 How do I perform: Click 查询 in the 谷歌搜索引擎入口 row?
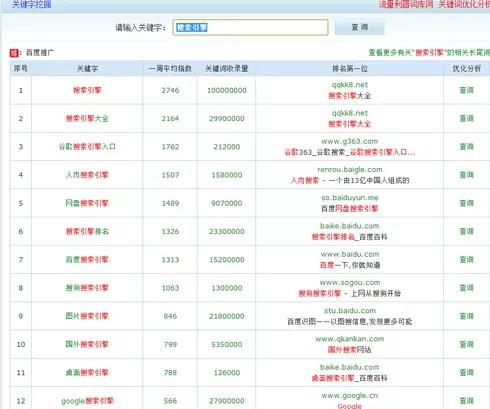(467, 147)
